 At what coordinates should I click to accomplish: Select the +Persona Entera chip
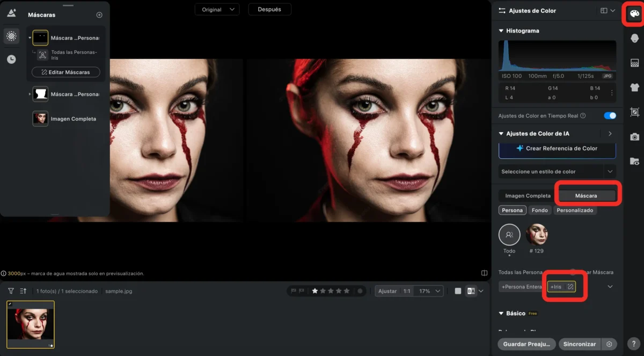pyautogui.click(x=522, y=287)
